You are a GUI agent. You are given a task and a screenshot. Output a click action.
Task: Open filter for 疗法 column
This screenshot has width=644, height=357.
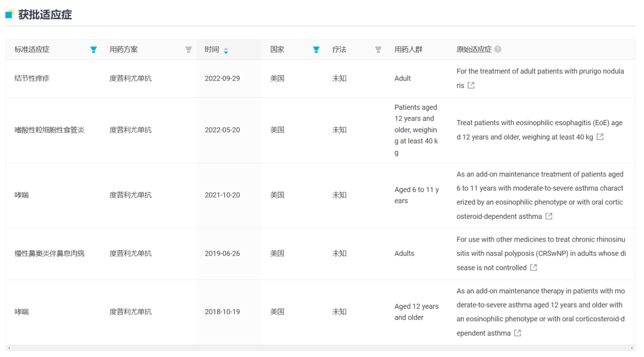(x=378, y=49)
